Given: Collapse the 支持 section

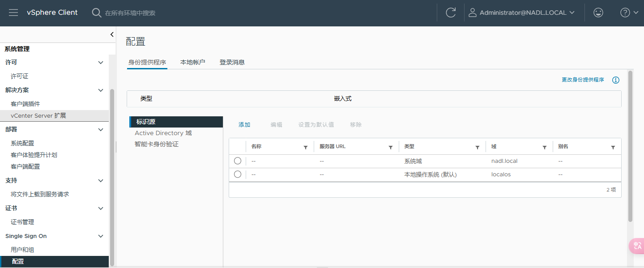Looking at the screenshot, I should 101,181.
